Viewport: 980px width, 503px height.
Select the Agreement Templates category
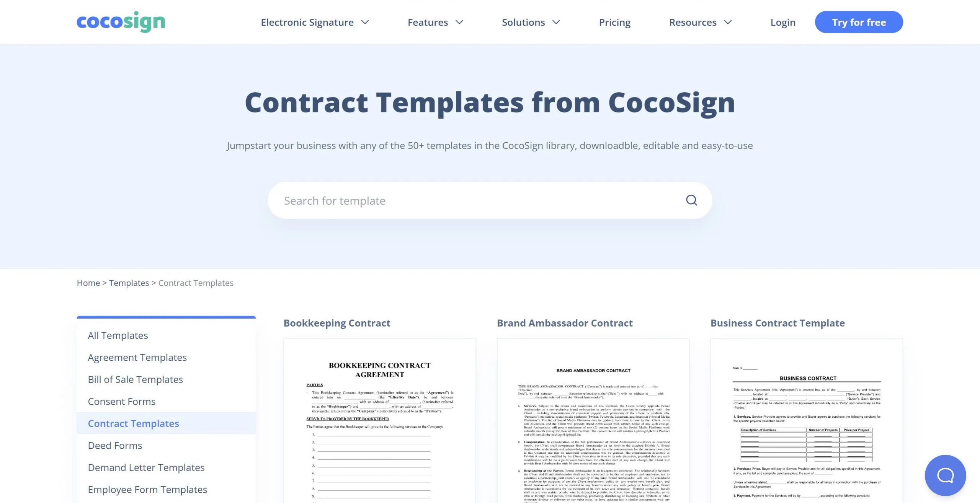(x=137, y=357)
